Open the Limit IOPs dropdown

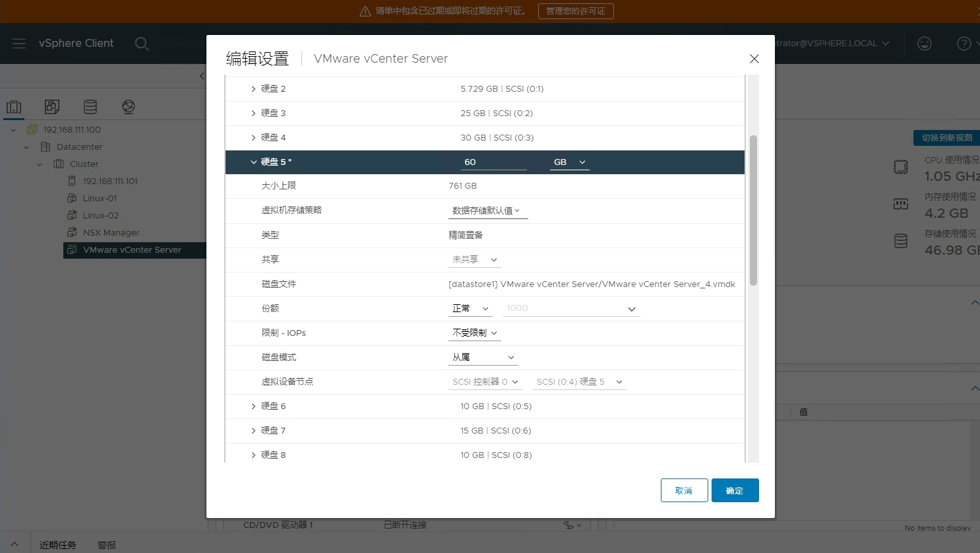pyautogui.click(x=474, y=333)
